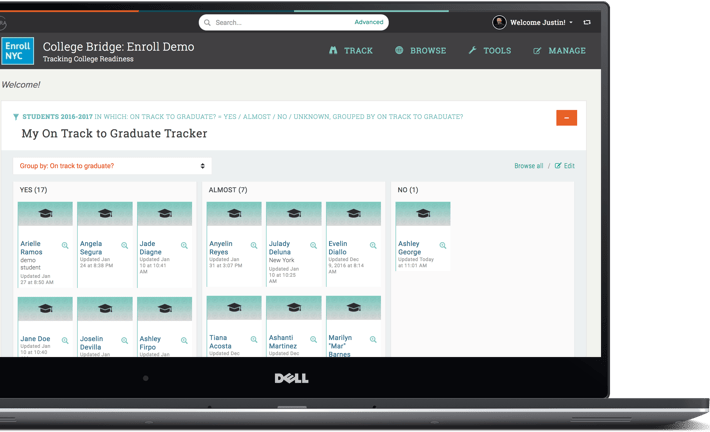Collapse the tracker with the orange minus button
This screenshot has width=710, height=432.
566,118
